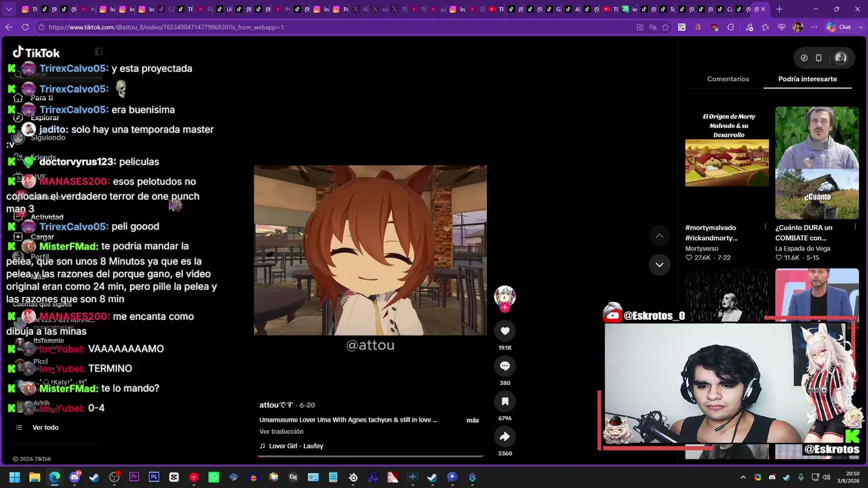Open Adobe Photoshop from the taskbar
The width and height of the screenshot is (868, 488).
point(154,477)
